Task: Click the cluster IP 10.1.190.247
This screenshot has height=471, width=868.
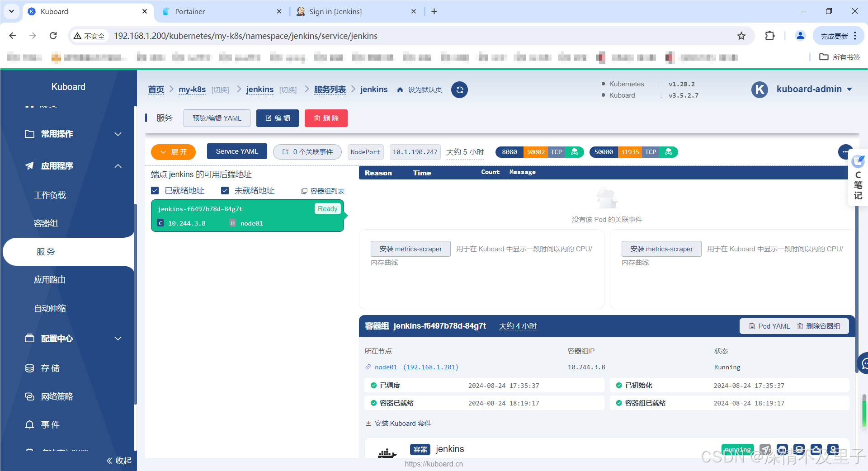Action: pyautogui.click(x=415, y=152)
